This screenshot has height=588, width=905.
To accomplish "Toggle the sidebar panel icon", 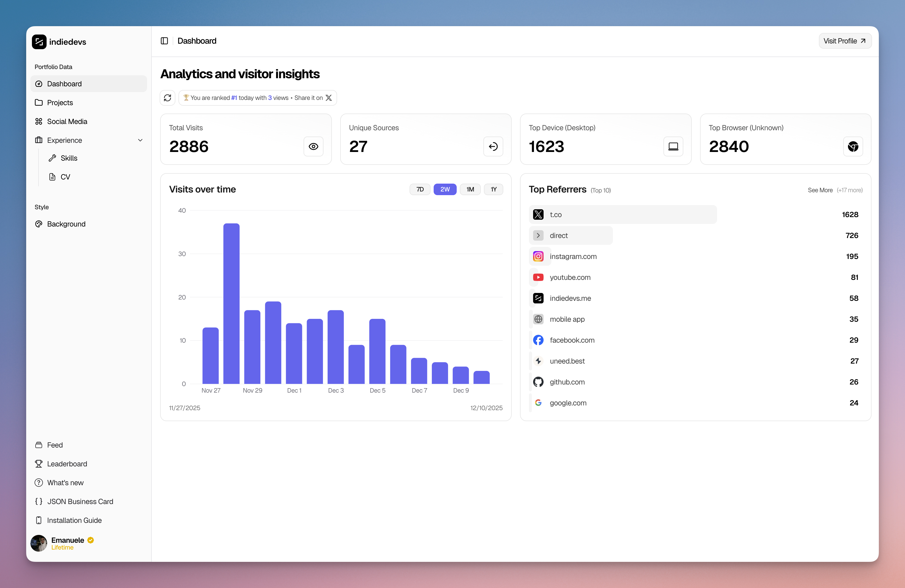I will pyautogui.click(x=164, y=41).
